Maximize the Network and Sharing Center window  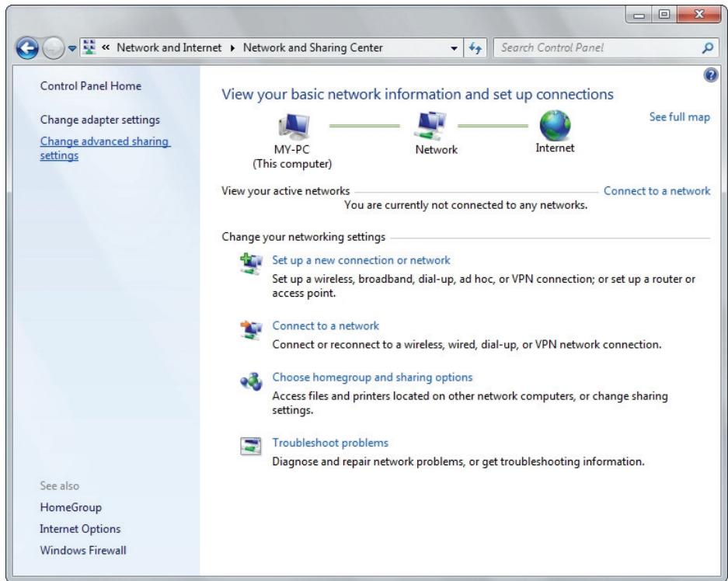(x=664, y=15)
